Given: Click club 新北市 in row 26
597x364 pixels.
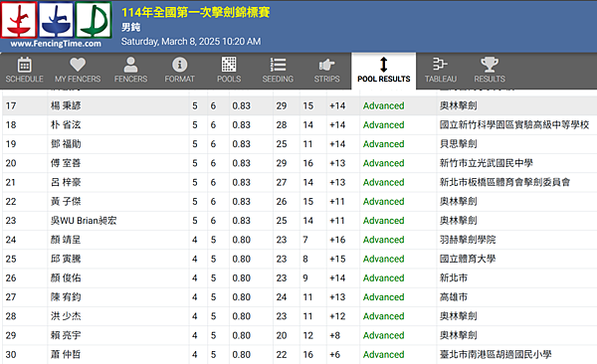Looking at the screenshot, I should click(454, 277).
